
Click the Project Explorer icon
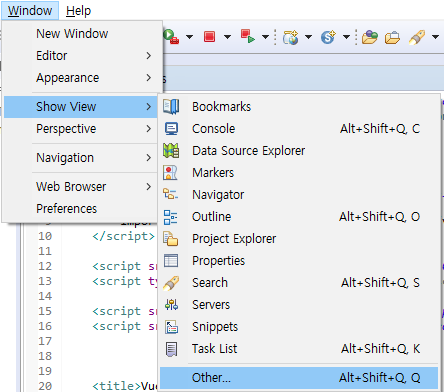pos(171,239)
